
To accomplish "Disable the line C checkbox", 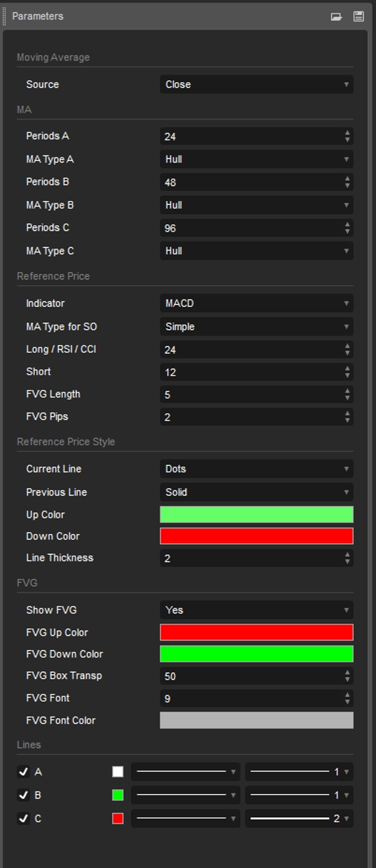I will (x=23, y=818).
